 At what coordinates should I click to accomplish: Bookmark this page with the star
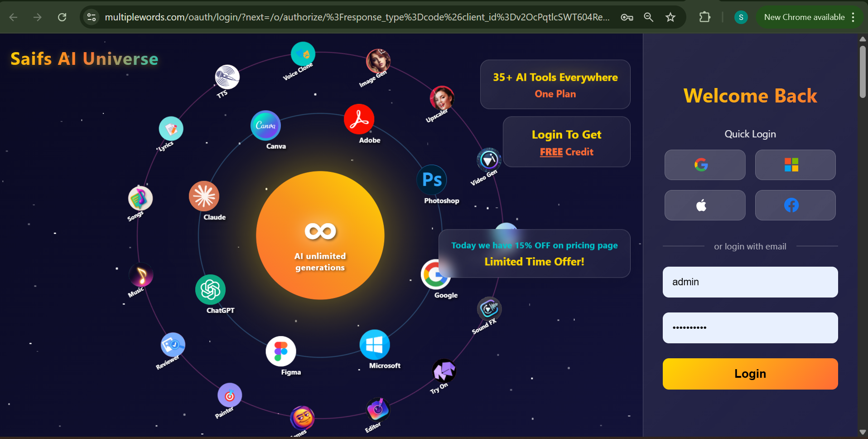pyautogui.click(x=670, y=17)
